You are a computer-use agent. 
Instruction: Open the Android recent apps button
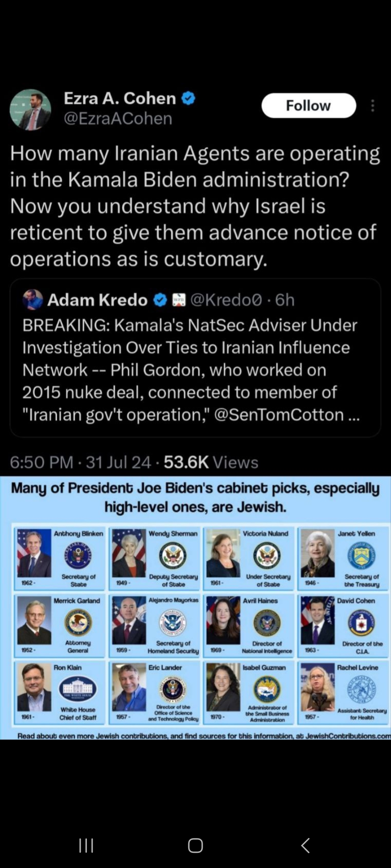tap(86, 845)
